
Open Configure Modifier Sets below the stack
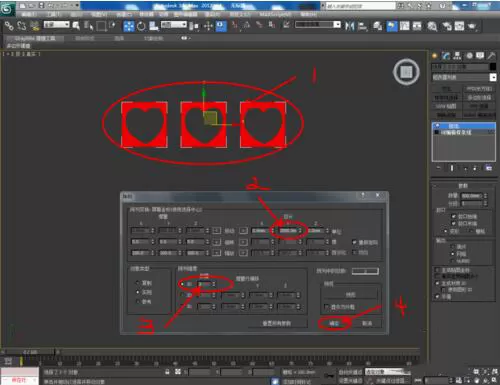tap(489, 168)
